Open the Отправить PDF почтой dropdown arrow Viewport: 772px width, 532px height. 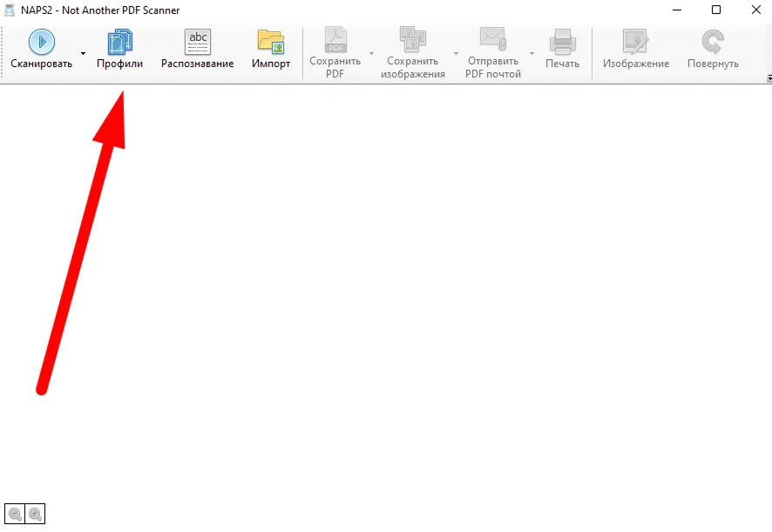[x=532, y=54]
